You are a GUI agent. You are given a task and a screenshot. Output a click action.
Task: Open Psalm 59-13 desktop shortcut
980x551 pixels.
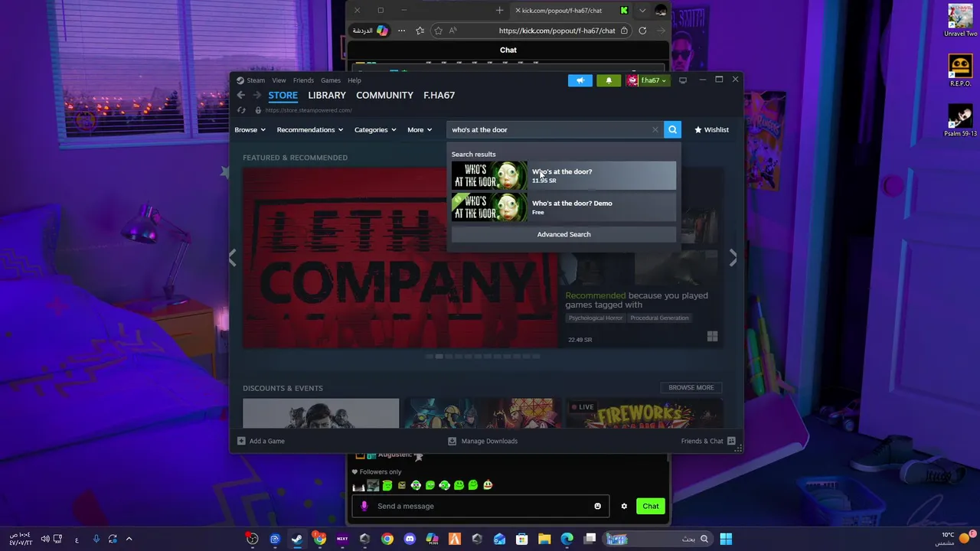coord(960,120)
